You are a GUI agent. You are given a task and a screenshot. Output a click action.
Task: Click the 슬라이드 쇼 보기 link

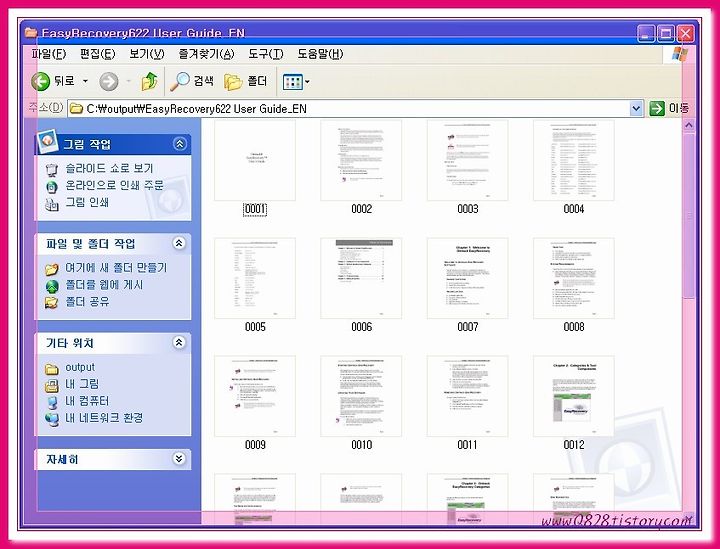coord(109,168)
